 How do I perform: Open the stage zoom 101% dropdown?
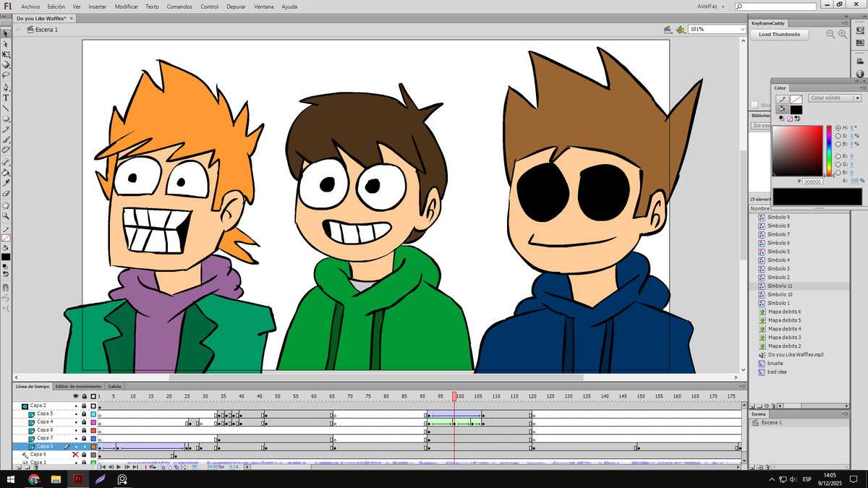point(742,30)
